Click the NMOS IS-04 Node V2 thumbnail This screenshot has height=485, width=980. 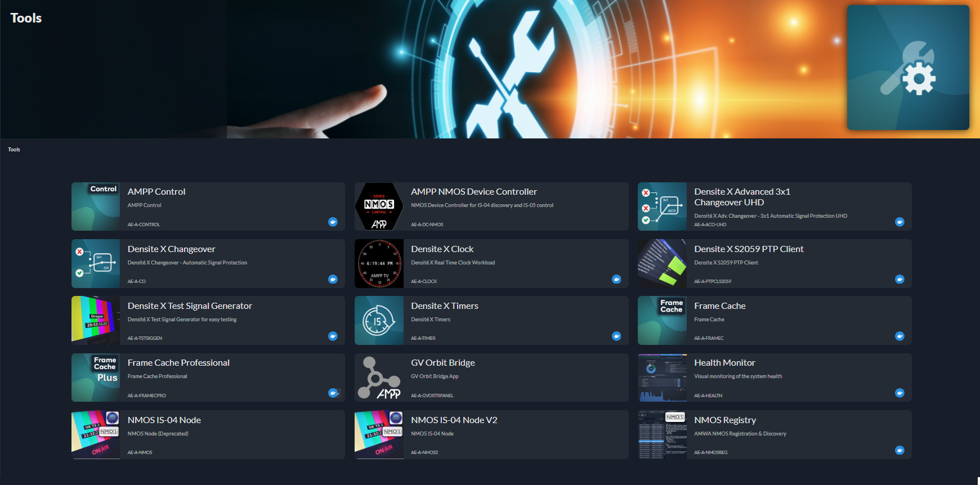pos(379,434)
